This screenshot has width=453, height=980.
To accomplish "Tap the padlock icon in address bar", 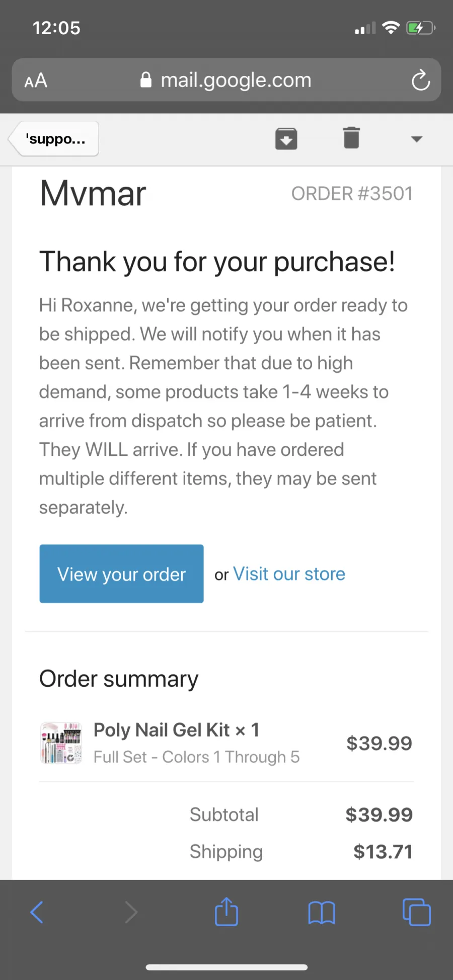I will click(x=145, y=79).
